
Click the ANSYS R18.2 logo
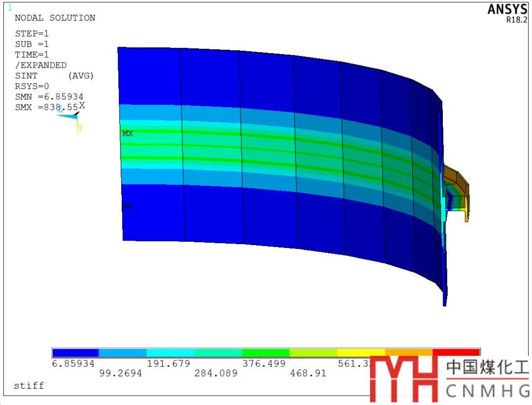507,13
